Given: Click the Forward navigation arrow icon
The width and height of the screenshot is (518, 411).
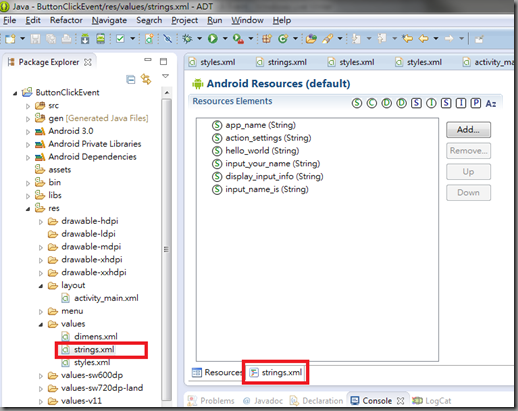Looking at the screenshot, I should (449, 39).
